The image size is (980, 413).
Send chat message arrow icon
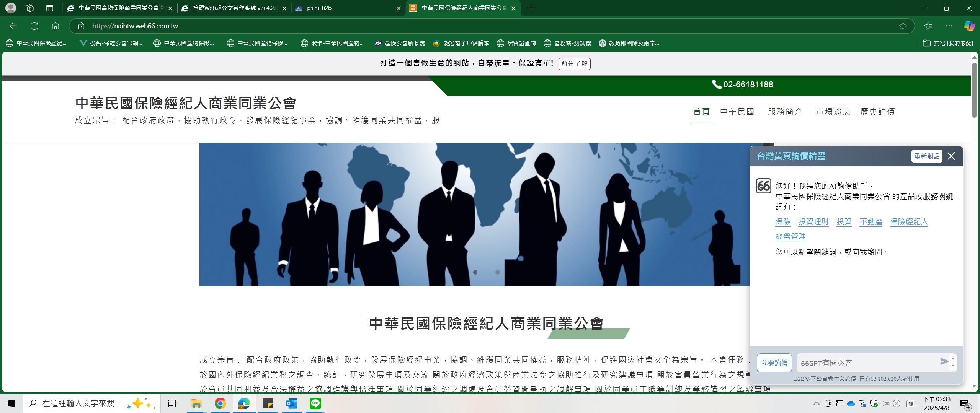coord(944,361)
